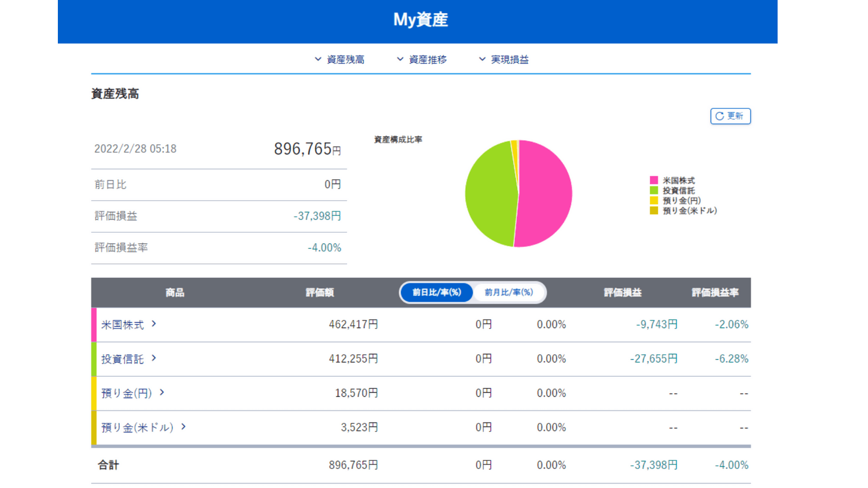Click the -27,655円 profit/loss cell

click(654, 359)
